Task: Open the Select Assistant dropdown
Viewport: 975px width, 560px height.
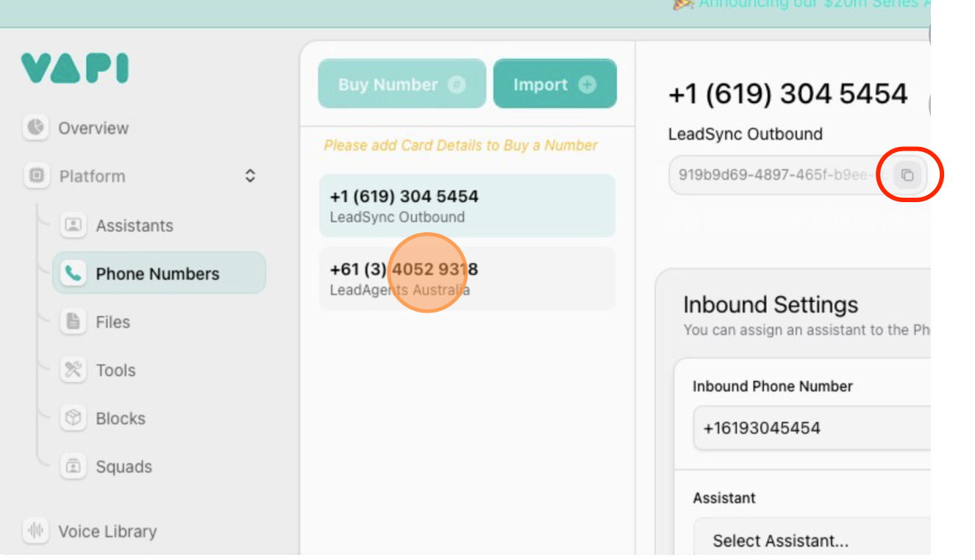Action: [809, 541]
